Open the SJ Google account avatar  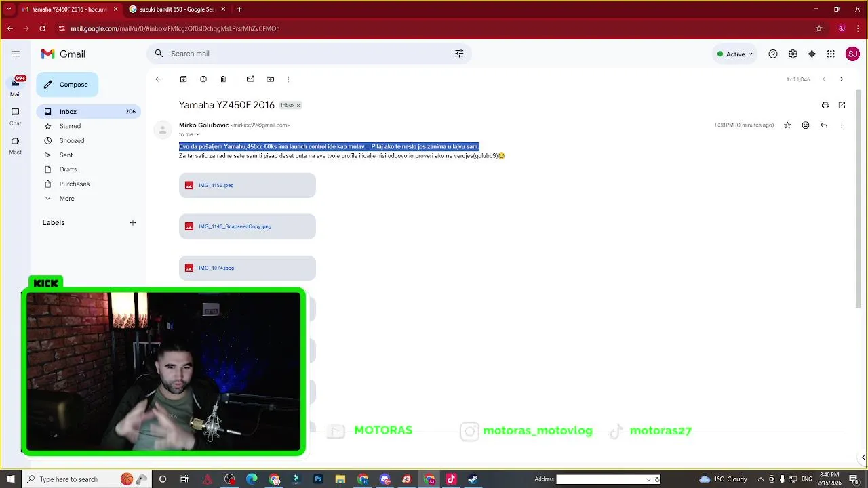[x=852, y=54]
